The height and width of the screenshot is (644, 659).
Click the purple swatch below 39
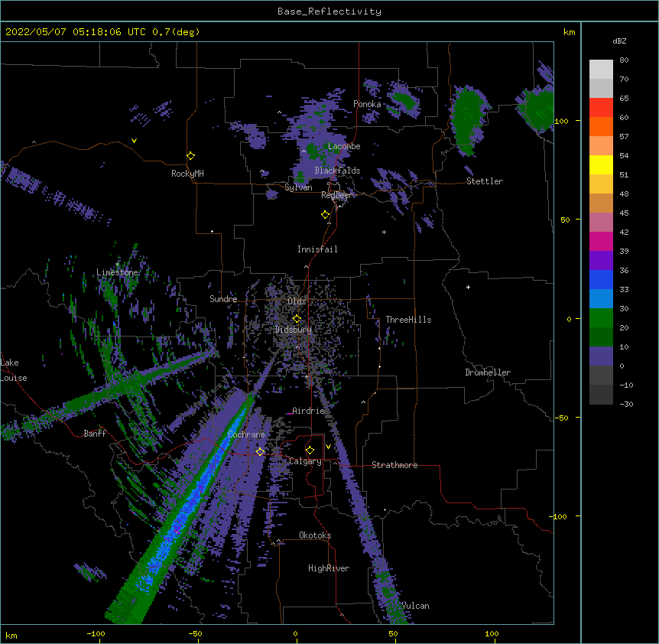[601, 261]
